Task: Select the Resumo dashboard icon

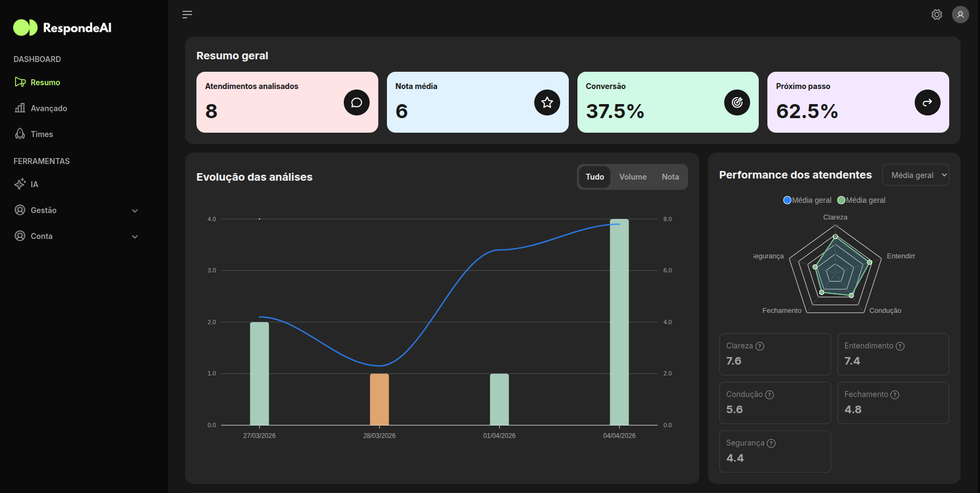Action: (20, 82)
